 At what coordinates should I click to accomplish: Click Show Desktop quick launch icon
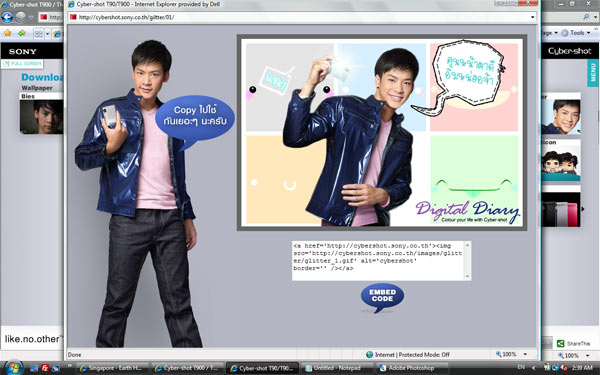[x=34, y=368]
